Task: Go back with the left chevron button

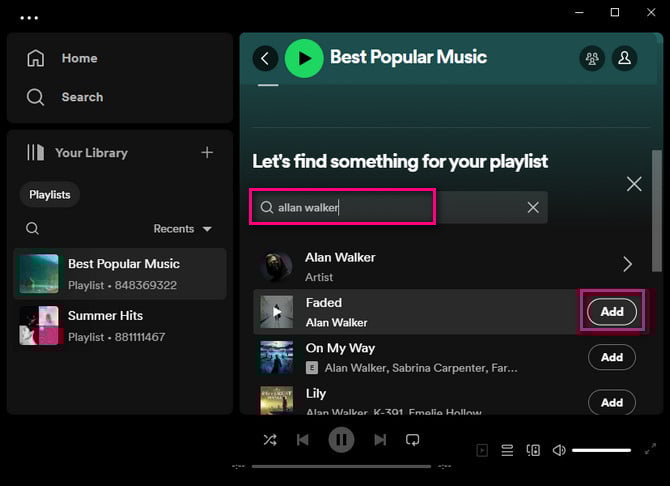Action: point(265,58)
